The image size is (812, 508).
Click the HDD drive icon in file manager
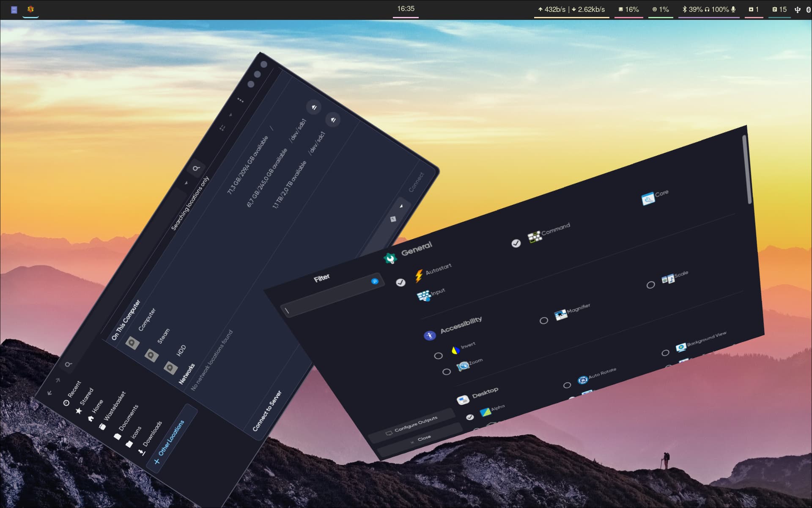click(x=170, y=367)
